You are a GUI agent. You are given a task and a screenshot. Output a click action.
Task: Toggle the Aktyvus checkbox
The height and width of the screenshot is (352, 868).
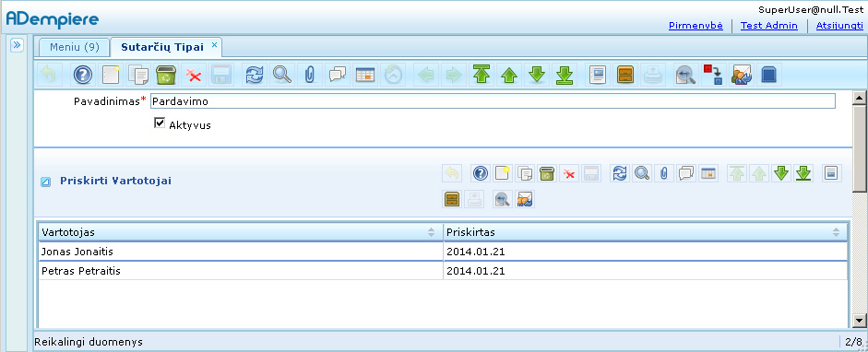coord(160,123)
